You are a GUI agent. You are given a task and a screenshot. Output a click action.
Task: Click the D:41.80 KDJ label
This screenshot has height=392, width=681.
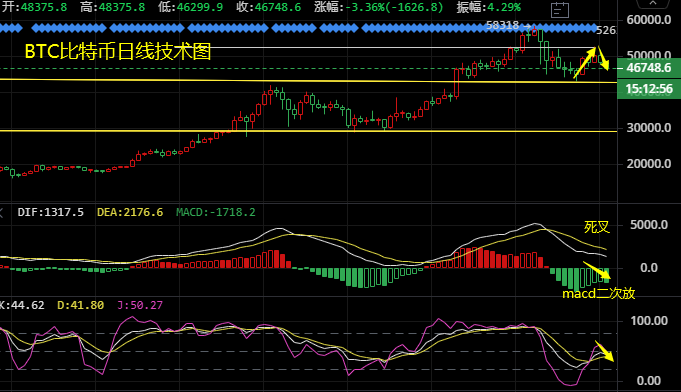point(80,305)
